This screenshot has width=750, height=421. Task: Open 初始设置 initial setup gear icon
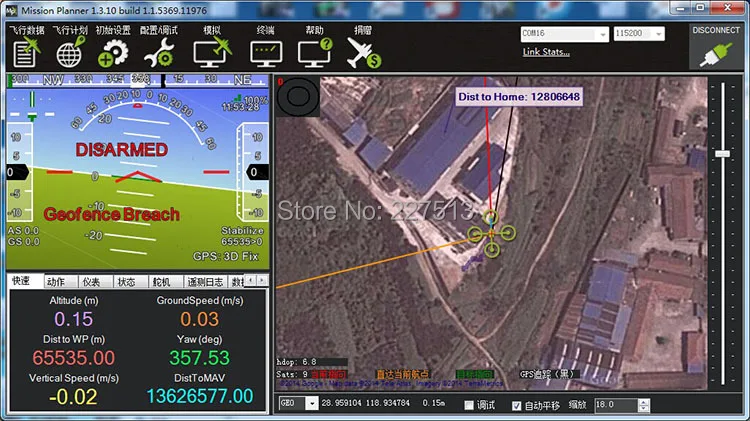coord(113,52)
